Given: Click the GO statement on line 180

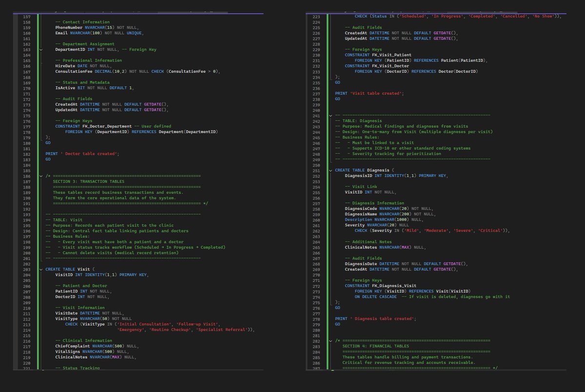Looking at the screenshot, I should point(48,143).
